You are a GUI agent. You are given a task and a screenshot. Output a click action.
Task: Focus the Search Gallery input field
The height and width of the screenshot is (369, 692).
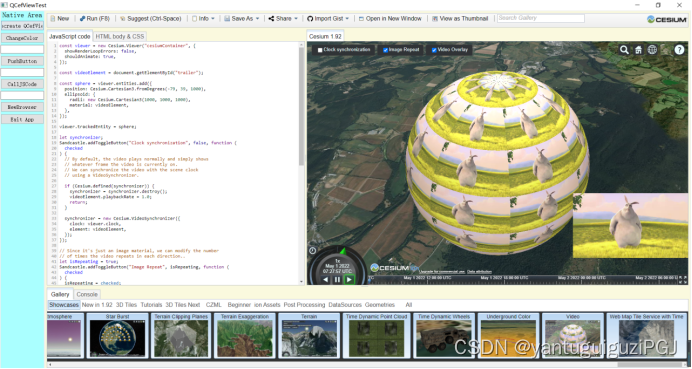click(x=541, y=18)
